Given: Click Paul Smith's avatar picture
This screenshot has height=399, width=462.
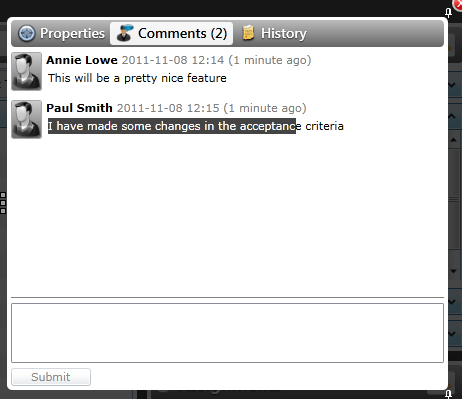Looking at the screenshot, I should (26, 119).
